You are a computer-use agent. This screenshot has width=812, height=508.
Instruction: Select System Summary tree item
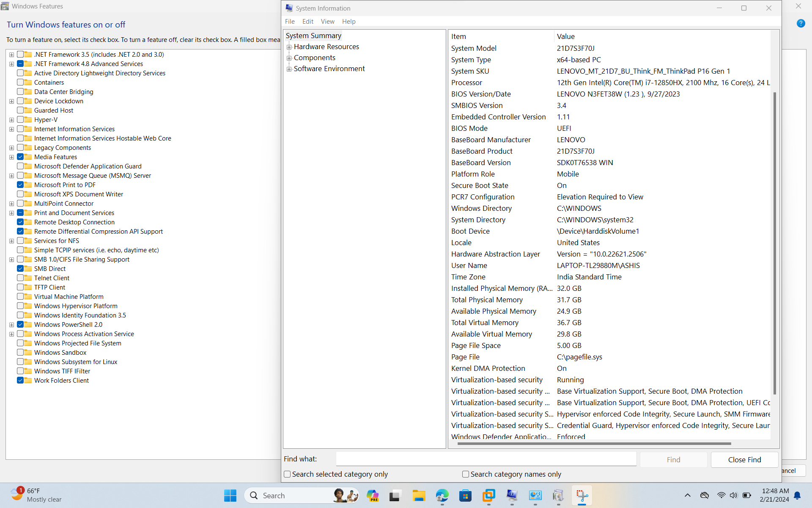(313, 36)
